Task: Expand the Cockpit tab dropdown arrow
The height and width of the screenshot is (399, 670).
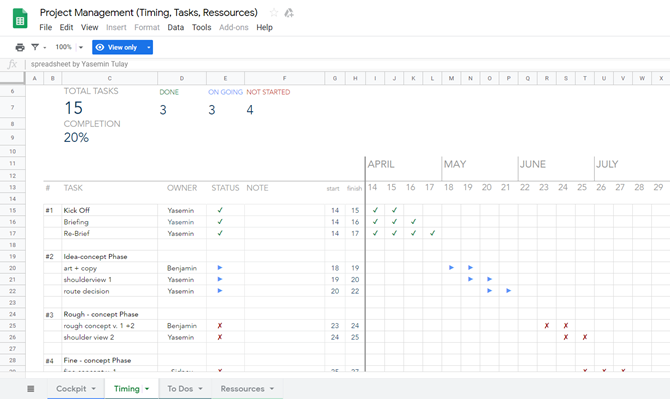Action: 94,389
